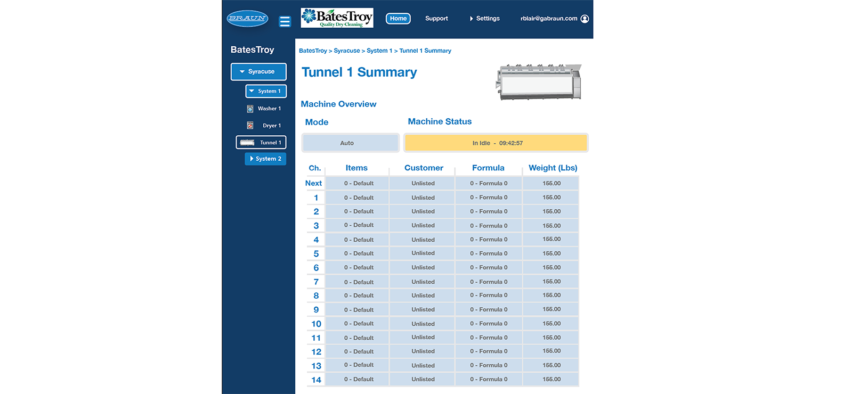868x394 pixels.
Task: Select chamber 10 row number
Action: (316, 324)
